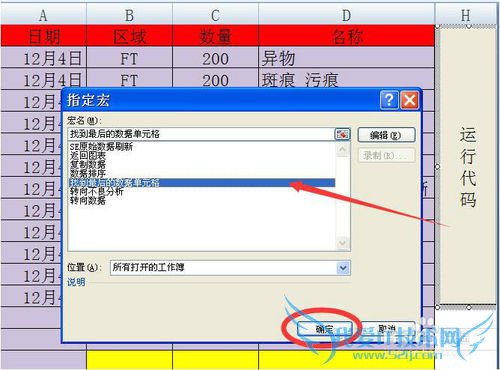The width and height of the screenshot is (500, 370).
Task: Click the 所有打开的工作簿 location combo box
Action: (x=230, y=268)
